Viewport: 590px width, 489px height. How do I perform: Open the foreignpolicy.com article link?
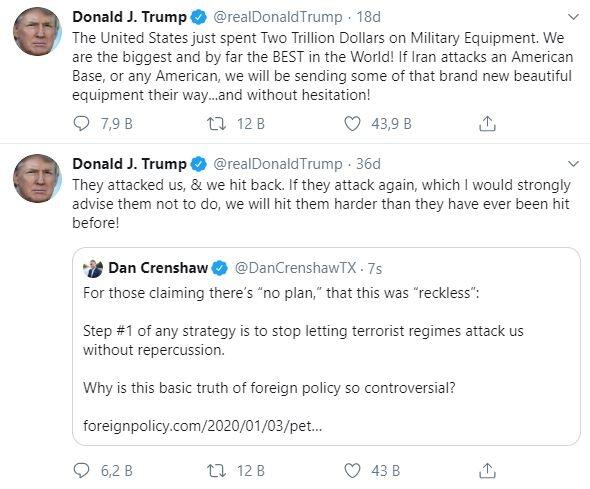click(202, 426)
